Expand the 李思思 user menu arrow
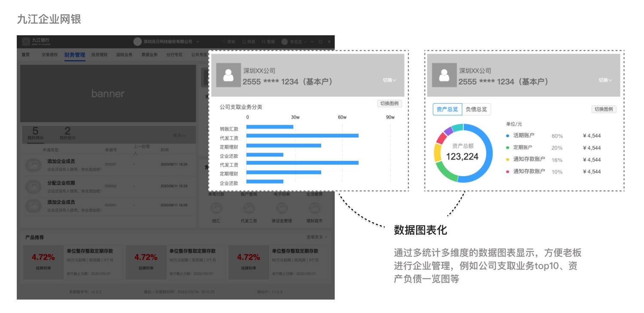The width and height of the screenshot is (644, 313). point(305,42)
